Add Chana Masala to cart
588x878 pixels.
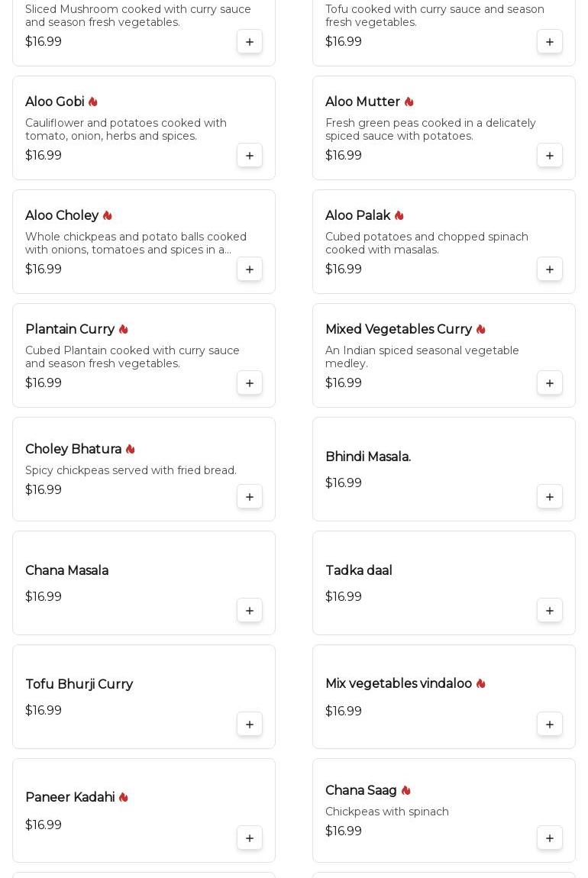pyautogui.click(x=250, y=611)
